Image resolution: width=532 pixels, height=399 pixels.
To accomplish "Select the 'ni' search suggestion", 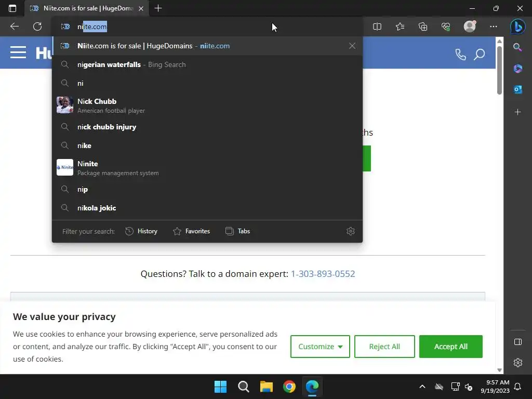I will tap(207, 83).
